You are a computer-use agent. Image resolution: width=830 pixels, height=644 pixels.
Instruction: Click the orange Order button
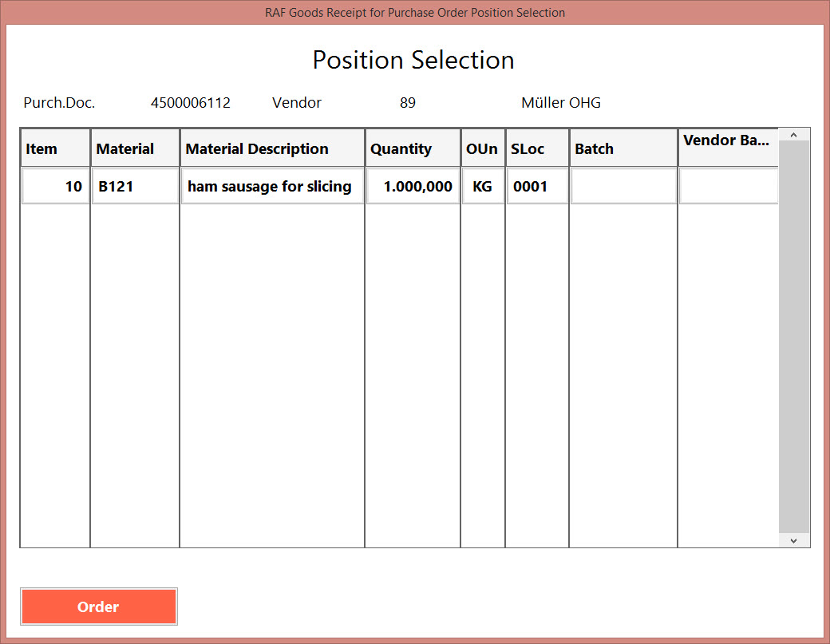(x=98, y=607)
